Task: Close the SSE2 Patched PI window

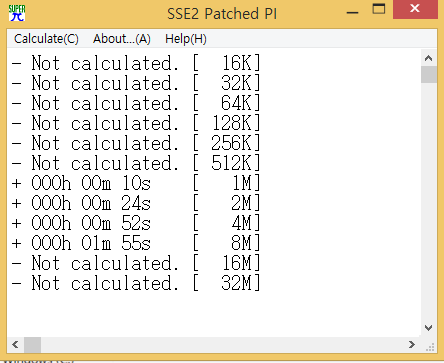Action: click(415, 9)
